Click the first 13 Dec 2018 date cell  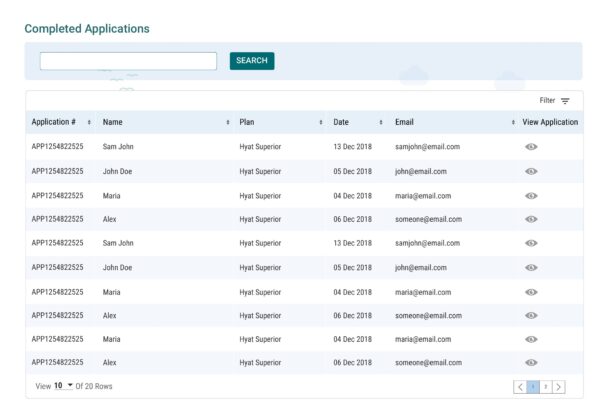click(x=352, y=147)
